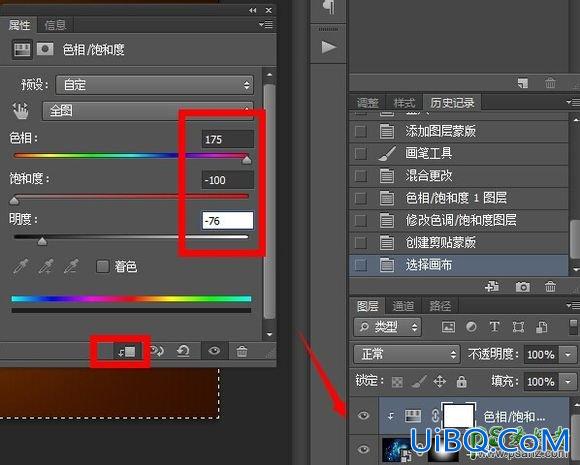Click the 明度 lightness slider handle
Screen dimensions: 580x465
pyautogui.click(x=43, y=241)
